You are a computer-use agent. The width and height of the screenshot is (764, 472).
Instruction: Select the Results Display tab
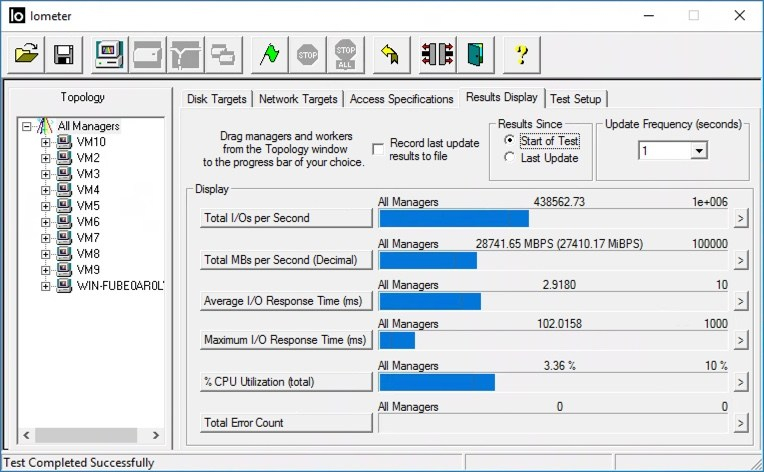pyautogui.click(x=501, y=97)
